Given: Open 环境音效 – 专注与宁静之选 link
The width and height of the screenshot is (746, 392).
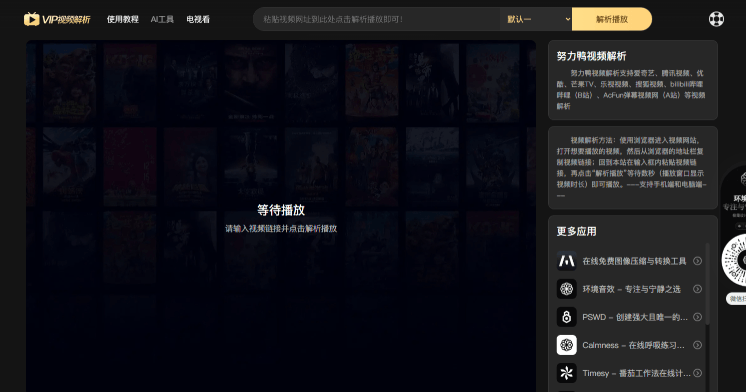Looking at the screenshot, I should 631,289.
